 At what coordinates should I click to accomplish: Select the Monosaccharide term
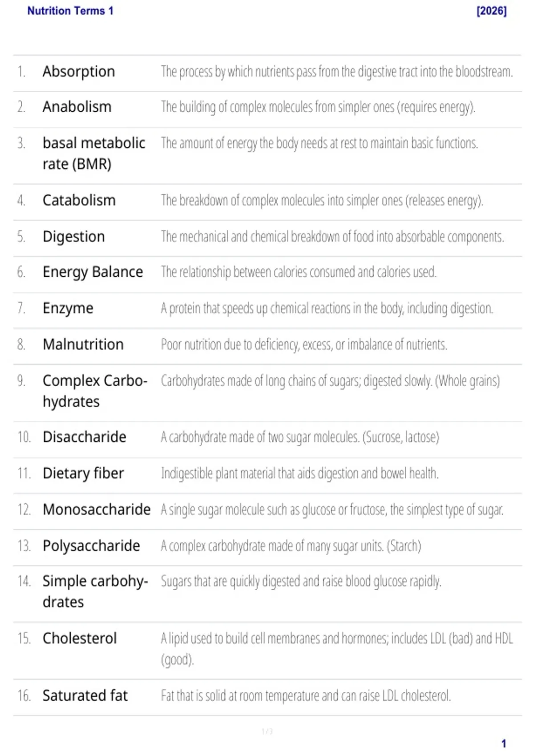(97, 509)
